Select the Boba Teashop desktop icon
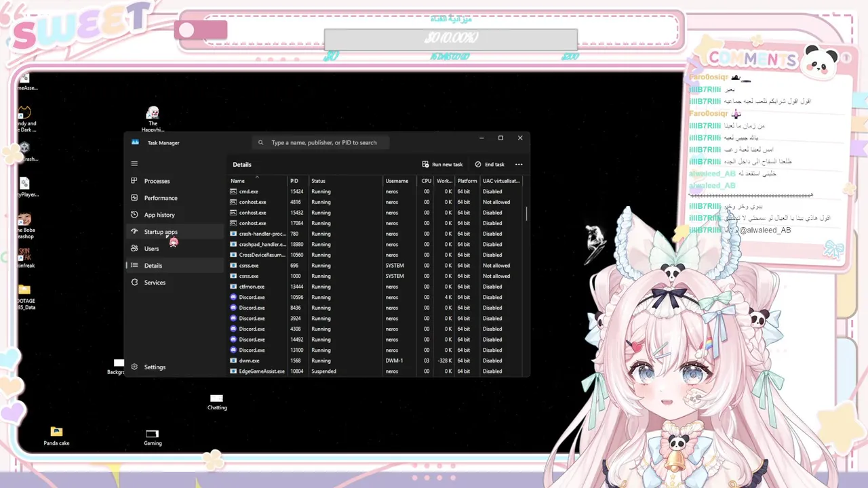 (25, 226)
